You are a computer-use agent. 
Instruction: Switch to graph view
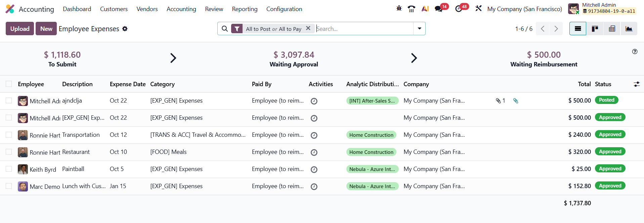pyautogui.click(x=629, y=29)
